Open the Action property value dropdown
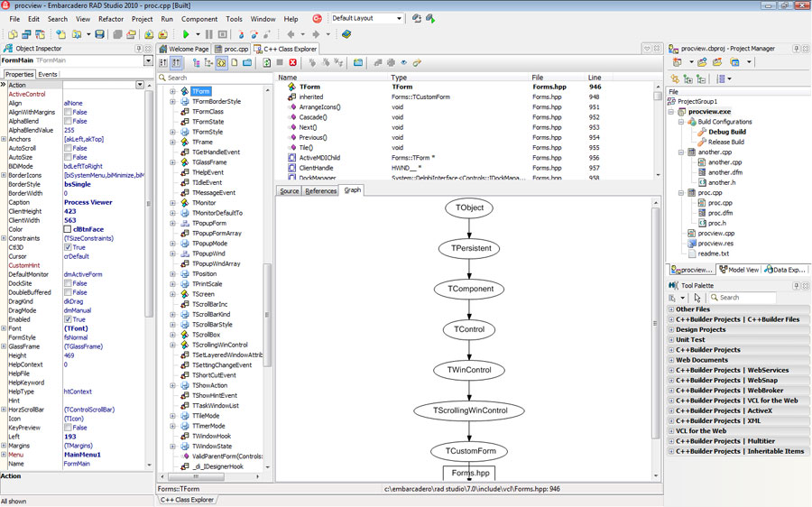The image size is (812, 507). [x=140, y=85]
